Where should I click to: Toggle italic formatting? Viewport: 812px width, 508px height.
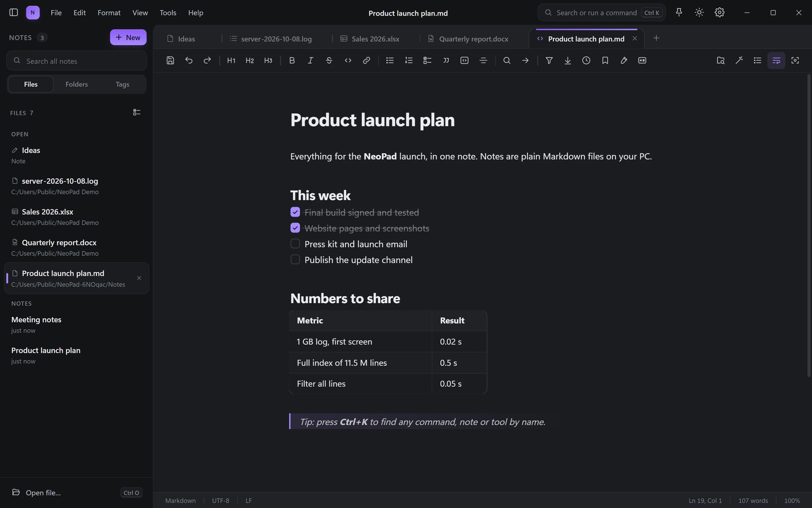[x=311, y=60]
